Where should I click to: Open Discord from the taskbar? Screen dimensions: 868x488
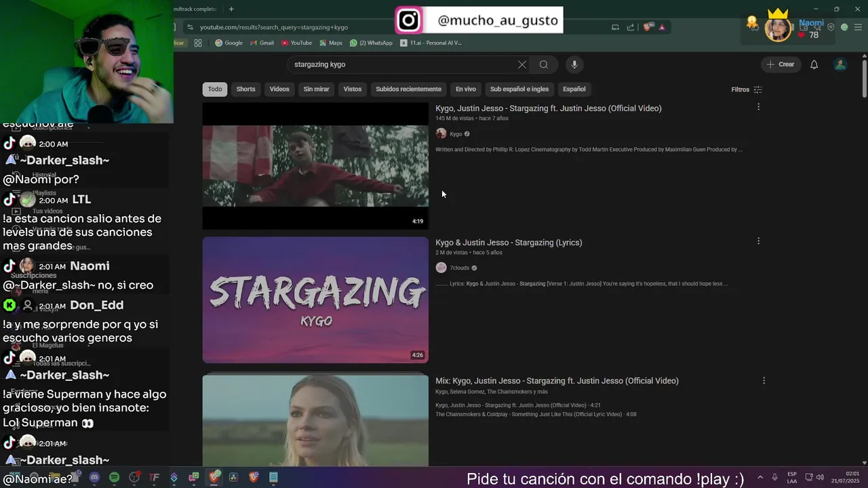[94, 477]
